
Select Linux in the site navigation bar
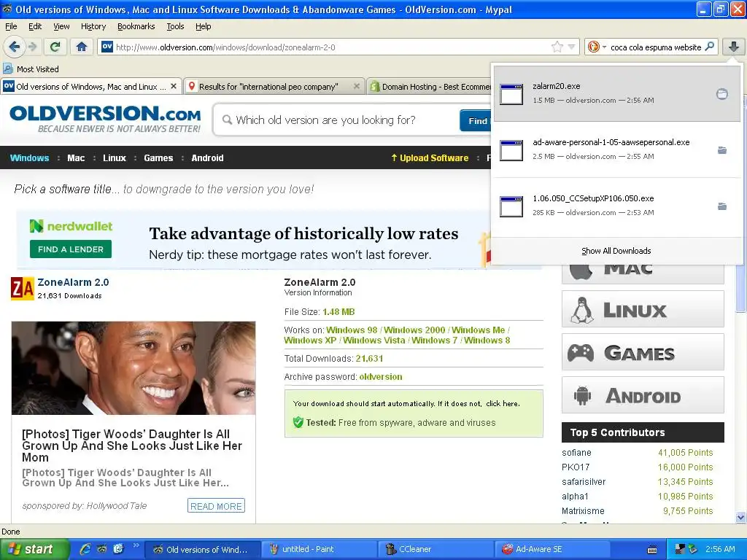click(115, 158)
